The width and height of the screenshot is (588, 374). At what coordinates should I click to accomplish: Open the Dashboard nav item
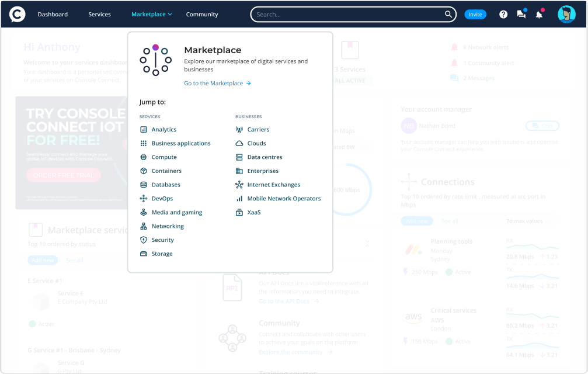(53, 14)
